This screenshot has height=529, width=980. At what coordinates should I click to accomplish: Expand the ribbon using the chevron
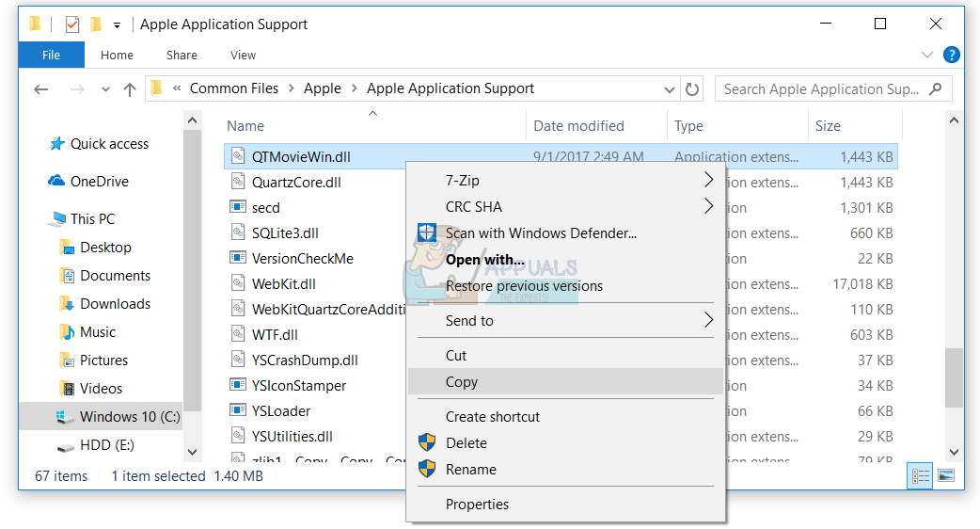(927, 56)
